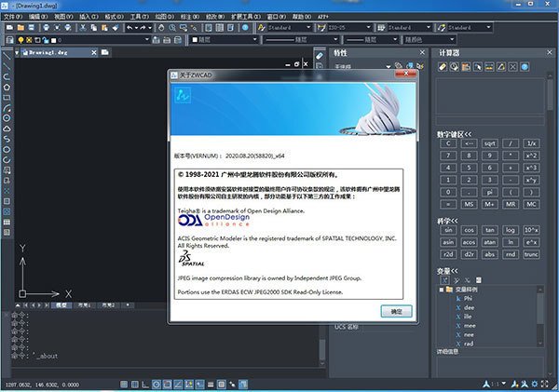Select the rad variable in tree
The width and height of the screenshot is (559, 392).
tap(469, 344)
